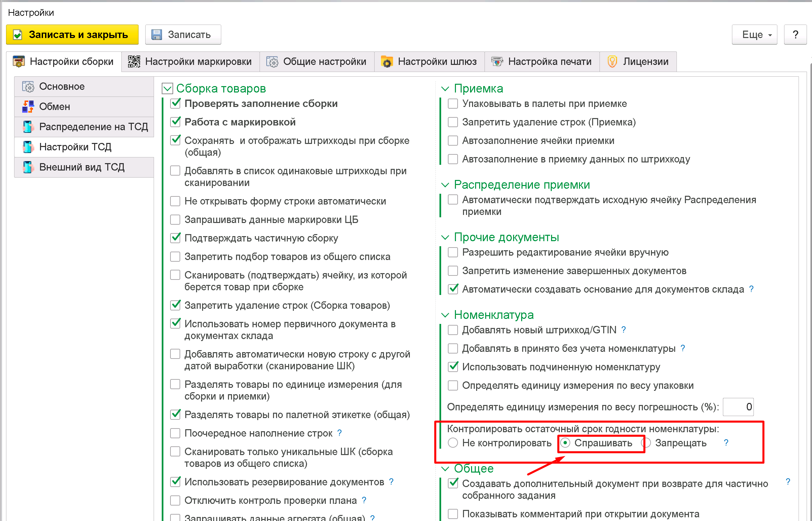Enable Запрашивать данные маркировки ЦБ checkbox

175,220
